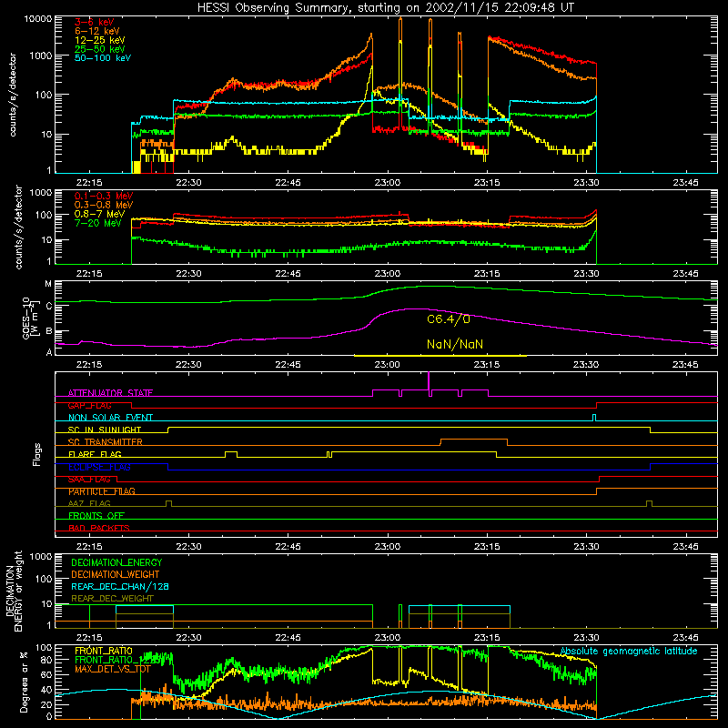Select the 50-100 keV legend label
Viewport: 728px width, 728px height.
103,58
